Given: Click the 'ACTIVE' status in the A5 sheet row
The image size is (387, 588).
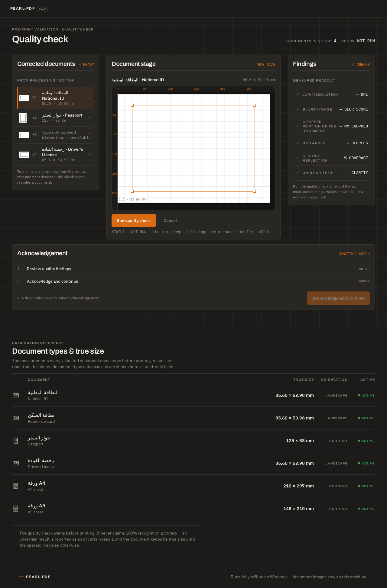Looking at the screenshot, I should click(366, 509).
